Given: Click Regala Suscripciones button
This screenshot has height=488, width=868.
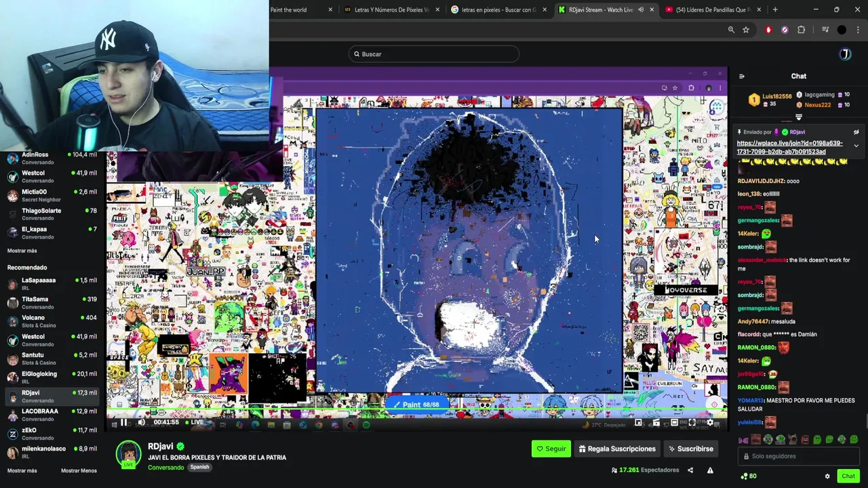Looking at the screenshot, I should pyautogui.click(x=617, y=449).
